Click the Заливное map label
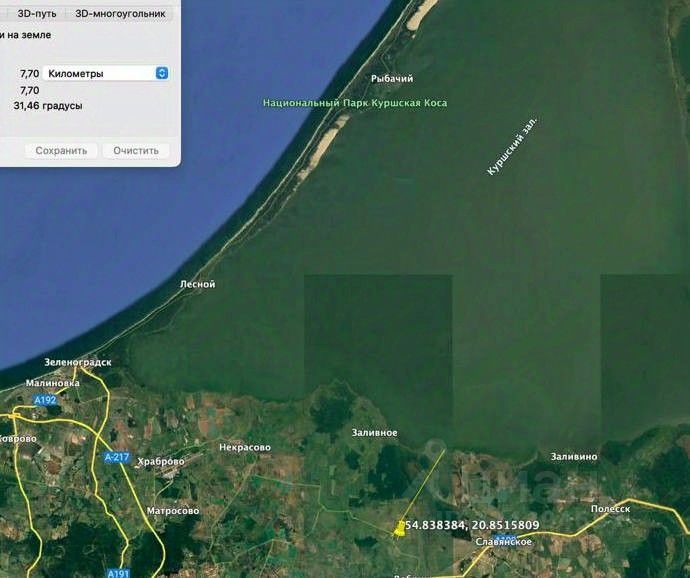 point(374,433)
